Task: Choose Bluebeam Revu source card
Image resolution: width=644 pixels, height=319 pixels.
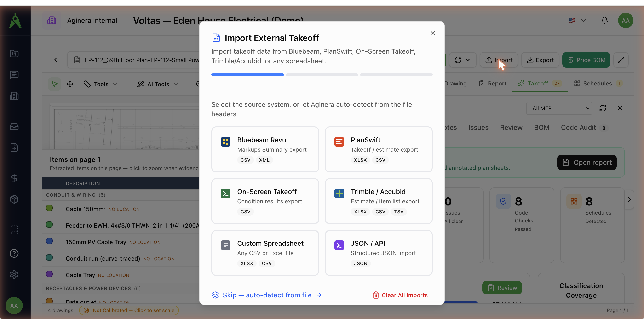Action: click(265, 149)
